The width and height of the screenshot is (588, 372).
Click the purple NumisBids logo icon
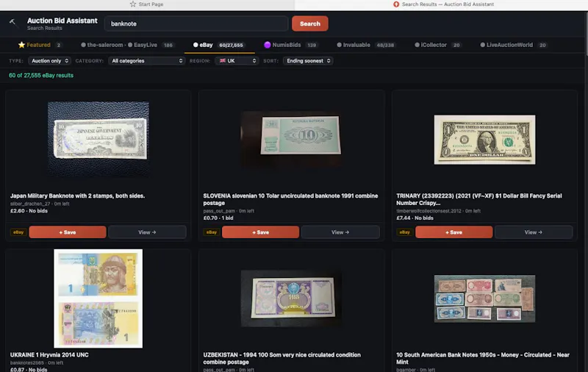pyautogui.click(x=267, y=45)
